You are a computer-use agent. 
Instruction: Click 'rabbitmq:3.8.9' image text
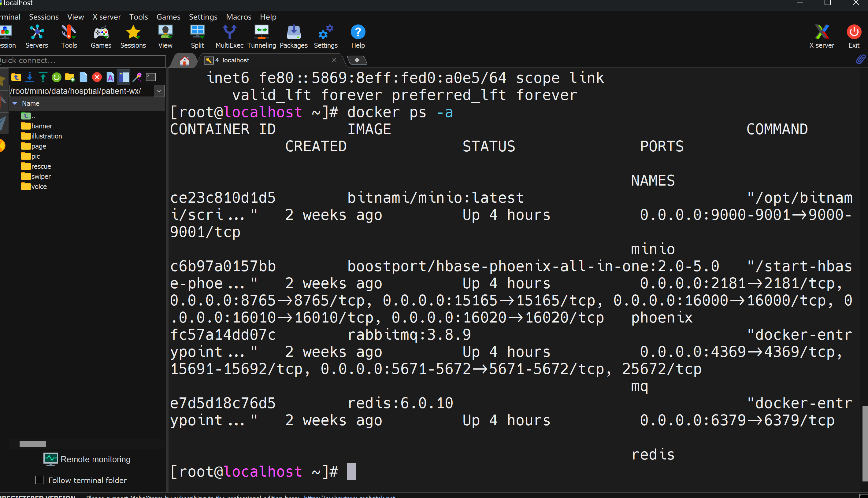pyautogui.click(x=409, y=334)
